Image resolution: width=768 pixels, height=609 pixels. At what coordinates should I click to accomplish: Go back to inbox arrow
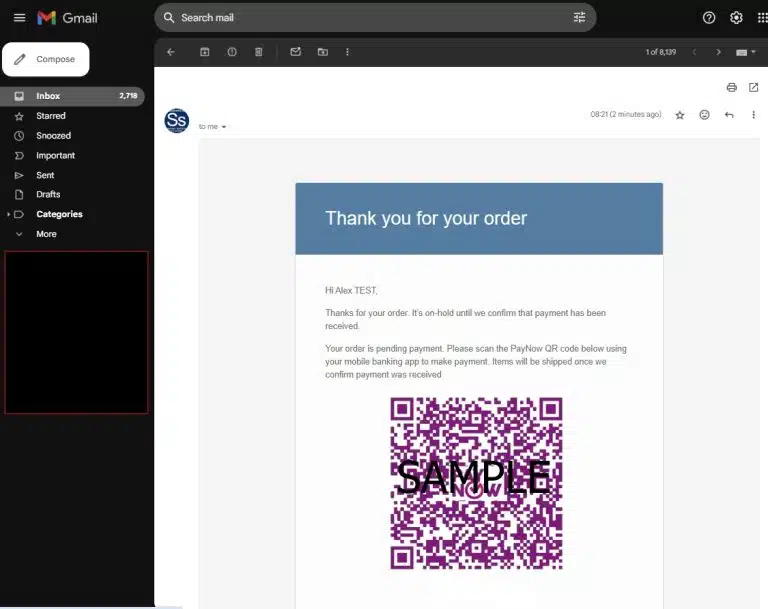(x=170, y=52)
